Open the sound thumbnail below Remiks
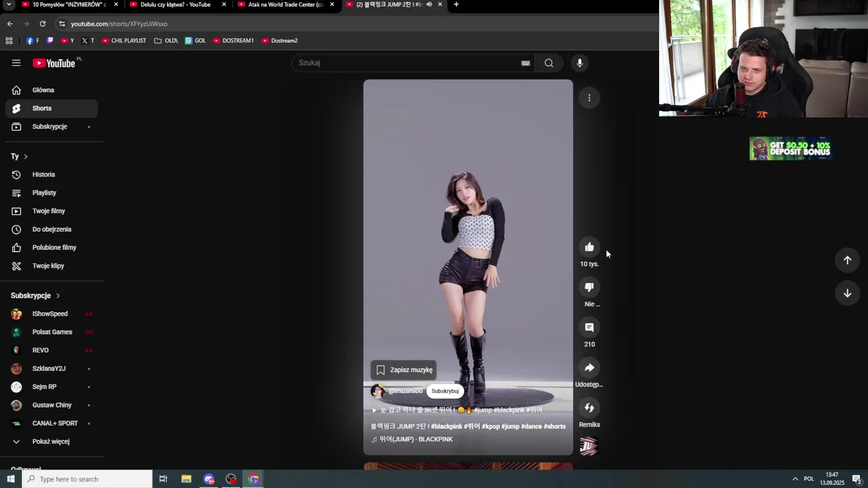The width and height of the screenshot is (868, 488). [x=589, y=446]
